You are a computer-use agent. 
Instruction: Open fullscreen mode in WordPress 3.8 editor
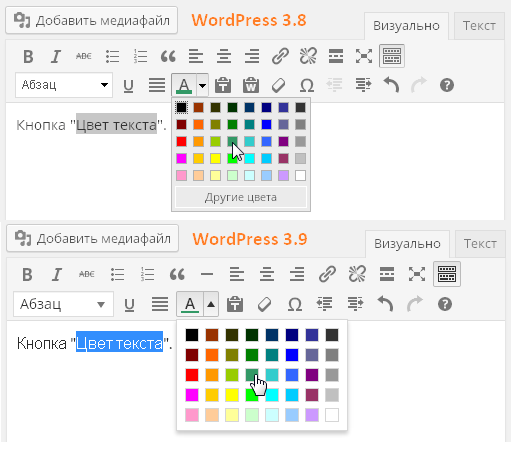pos(364,56)
